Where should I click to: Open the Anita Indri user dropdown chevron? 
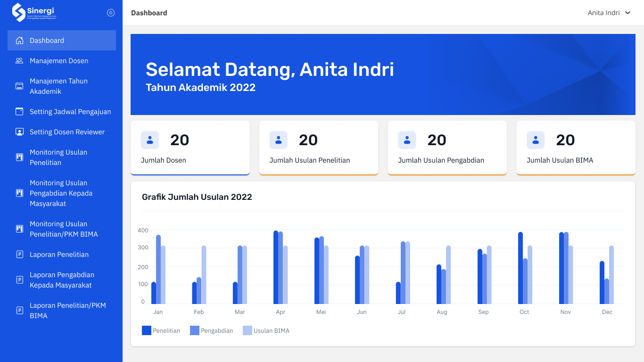tap(627, 13)
